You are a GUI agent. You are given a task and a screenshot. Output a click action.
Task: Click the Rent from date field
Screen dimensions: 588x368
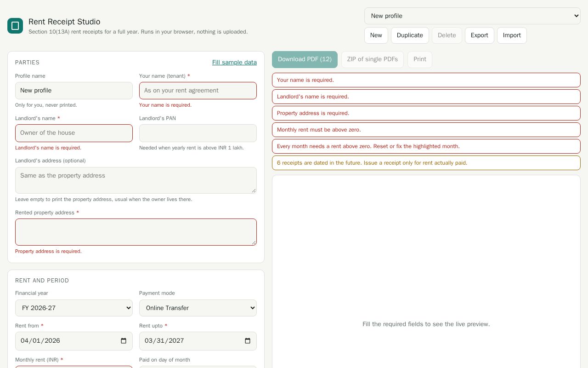coord(74,341)
